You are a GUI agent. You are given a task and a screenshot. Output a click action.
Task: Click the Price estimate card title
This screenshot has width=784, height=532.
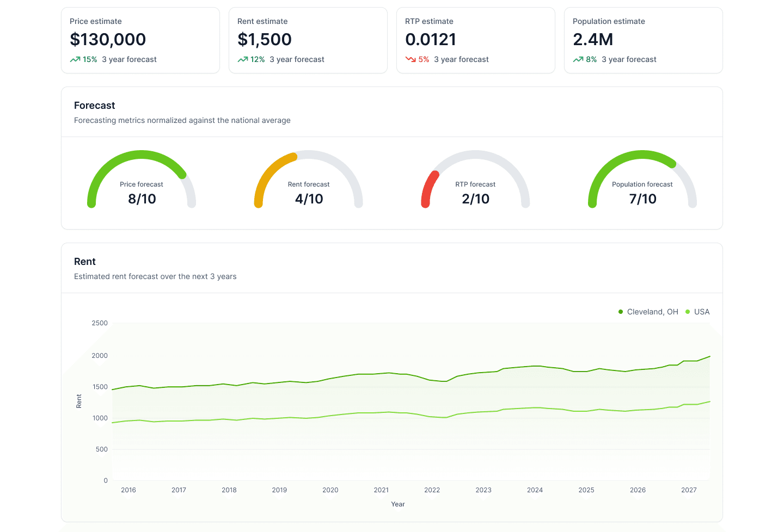(x=96, y=21)
